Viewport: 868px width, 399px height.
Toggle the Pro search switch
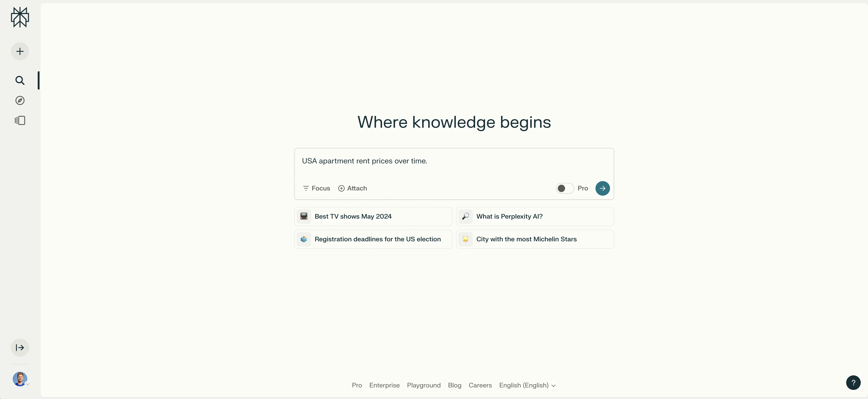pos(564,188)
